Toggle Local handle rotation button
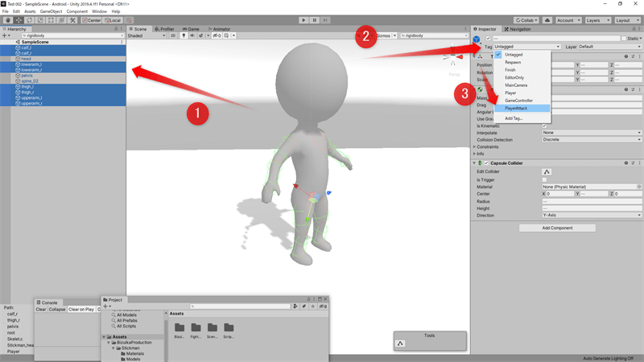644x362 pixels. [x=113, y=20]
